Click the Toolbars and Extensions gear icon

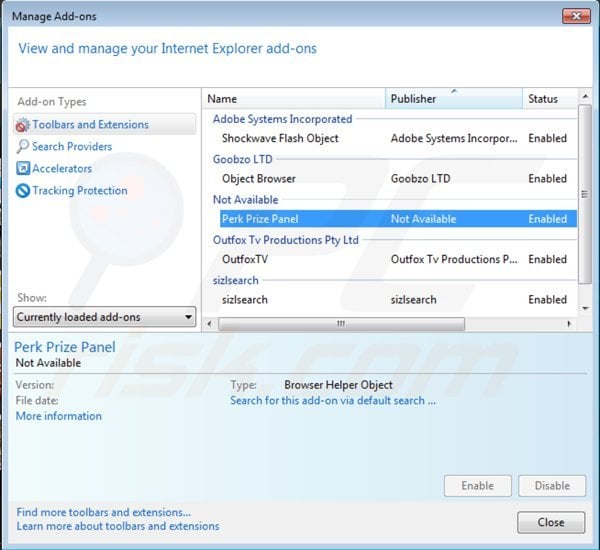pos(23,125)
